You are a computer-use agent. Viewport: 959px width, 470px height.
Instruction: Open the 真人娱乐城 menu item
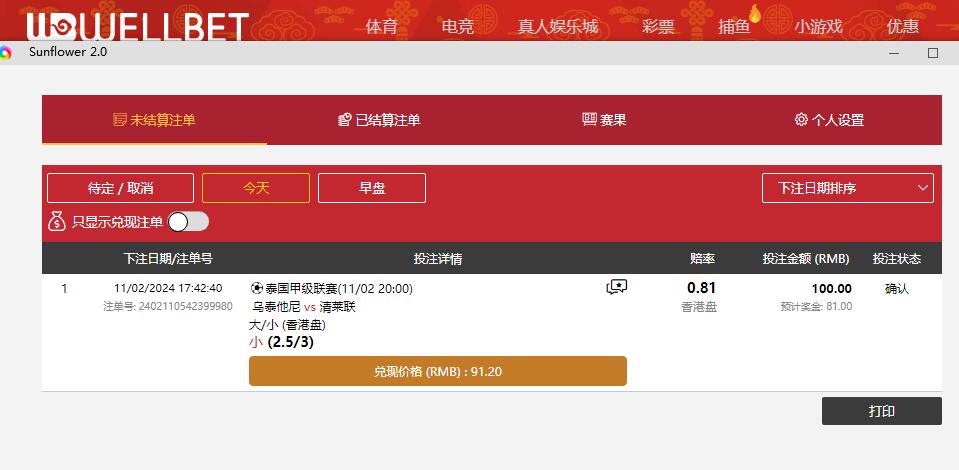[x=558, y=26]
